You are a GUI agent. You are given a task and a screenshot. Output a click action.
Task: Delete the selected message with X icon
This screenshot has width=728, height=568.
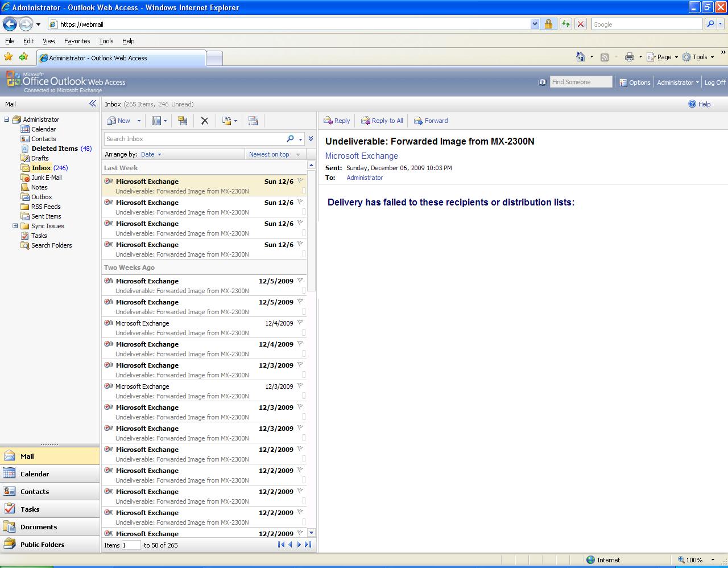[x=205, y=121]
